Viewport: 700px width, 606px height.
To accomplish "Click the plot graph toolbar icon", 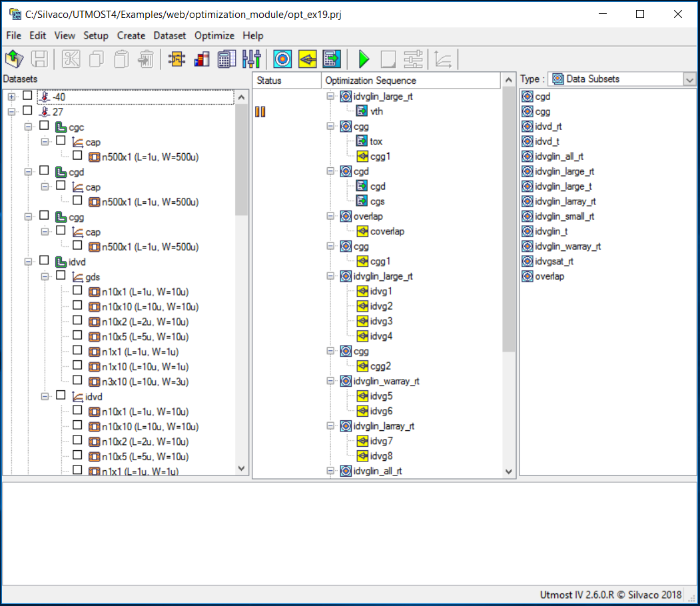I will point(444,59).
